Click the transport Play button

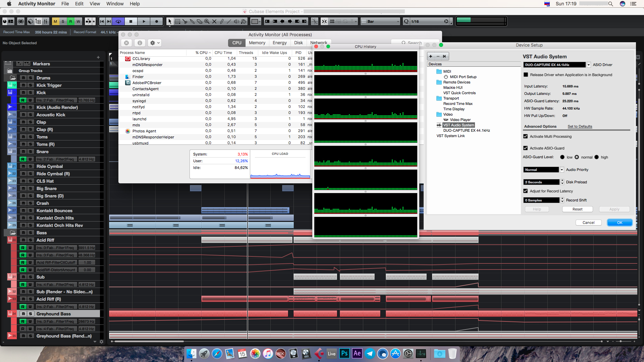[144, 21]
